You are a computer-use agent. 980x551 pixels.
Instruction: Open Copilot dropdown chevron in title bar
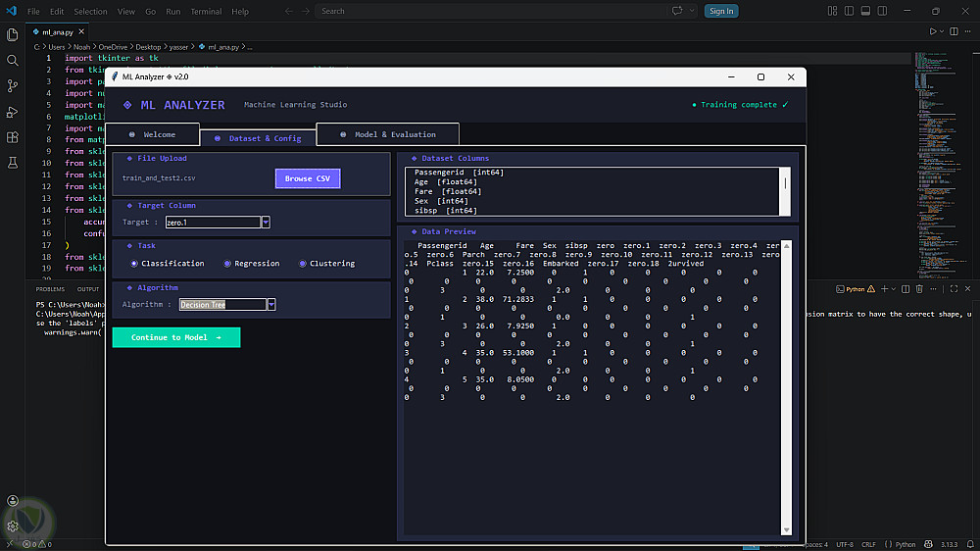click(692, 11)
